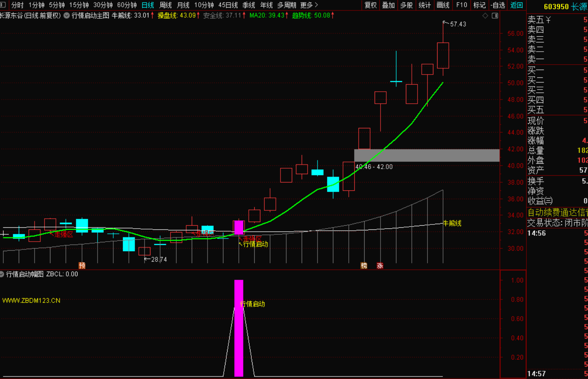Open F10 company information

point(461,5)
